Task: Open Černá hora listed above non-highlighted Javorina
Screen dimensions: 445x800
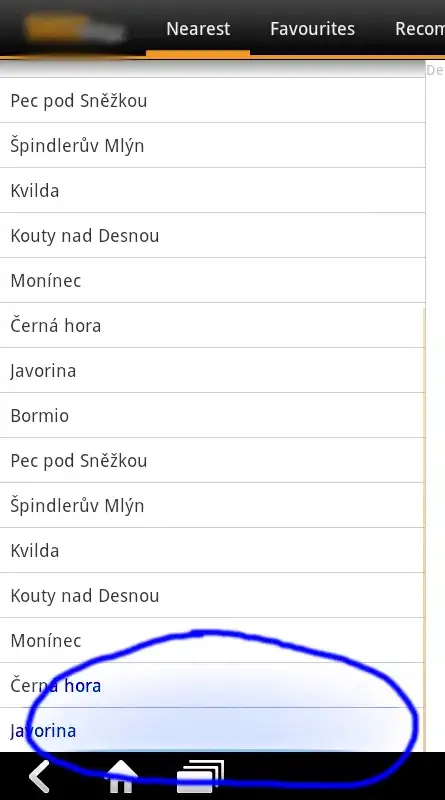Action: pos(212,326)
